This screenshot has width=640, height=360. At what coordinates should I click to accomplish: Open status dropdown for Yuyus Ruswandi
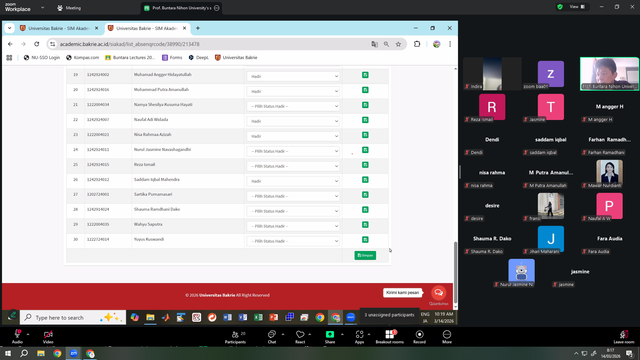(x=293, y=241)
